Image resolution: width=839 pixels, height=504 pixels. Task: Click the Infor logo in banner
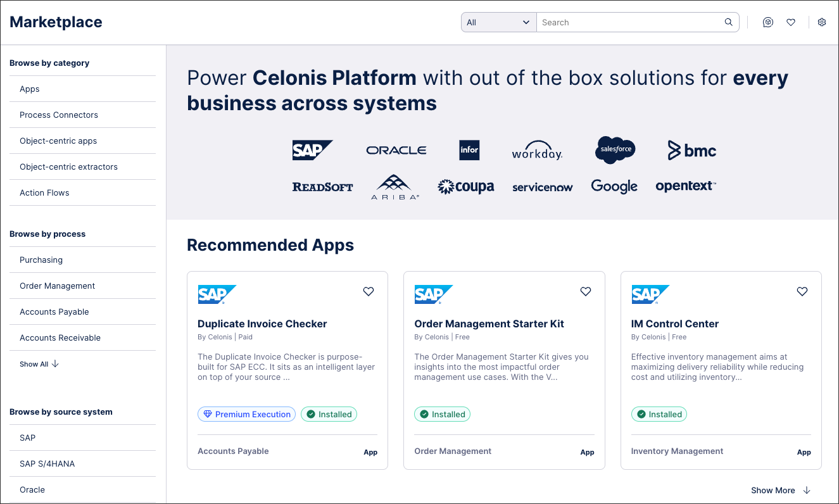(x=469, y=150)
